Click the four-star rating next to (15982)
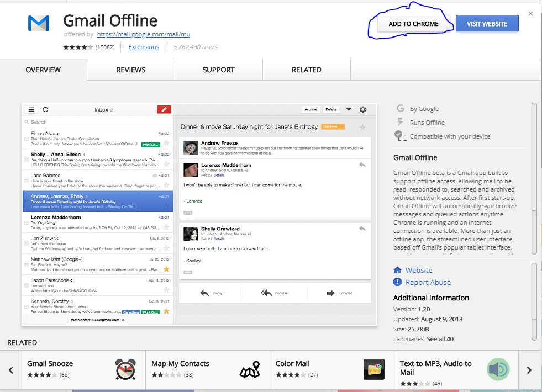This screenshot has width=542, height=392. tap(78, 47)
